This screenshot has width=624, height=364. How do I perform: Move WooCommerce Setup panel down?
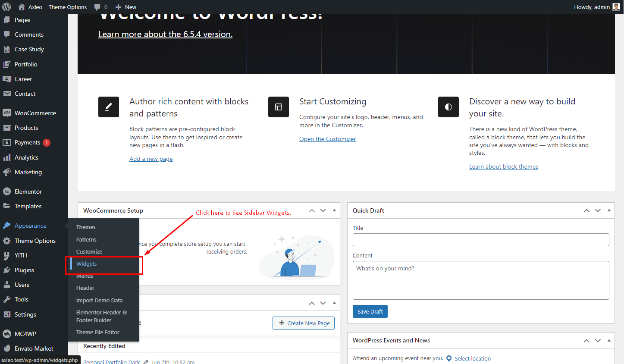323,210
